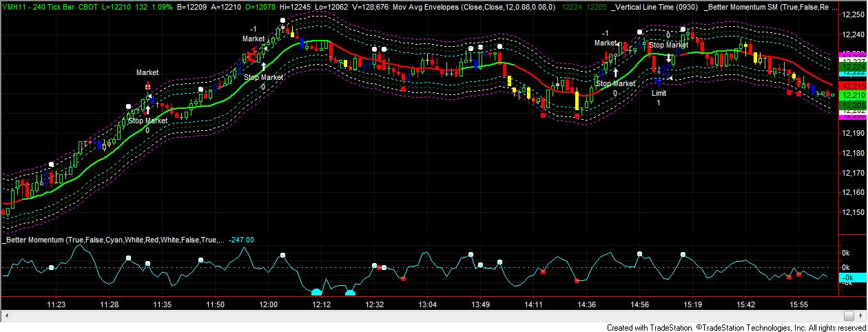868x332 pixels.
Task: Click the 12,240 price axis label
Action: tap(853, 36)
